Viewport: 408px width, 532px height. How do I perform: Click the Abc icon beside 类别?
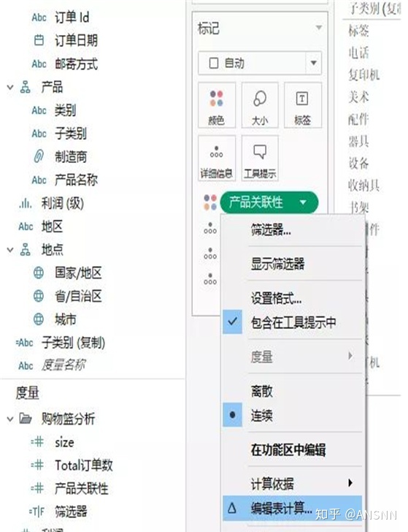coord(39,110)
